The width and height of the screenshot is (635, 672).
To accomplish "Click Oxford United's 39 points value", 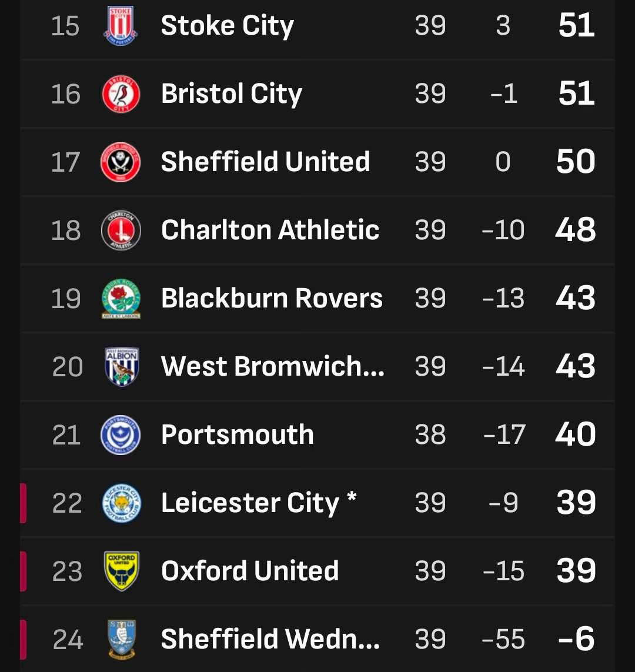I will pyautogui.click(x=576, y=571).
